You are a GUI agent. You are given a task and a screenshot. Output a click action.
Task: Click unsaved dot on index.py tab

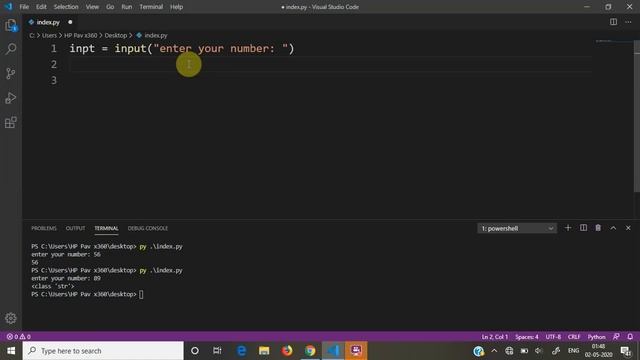click(x=70, y=22)
